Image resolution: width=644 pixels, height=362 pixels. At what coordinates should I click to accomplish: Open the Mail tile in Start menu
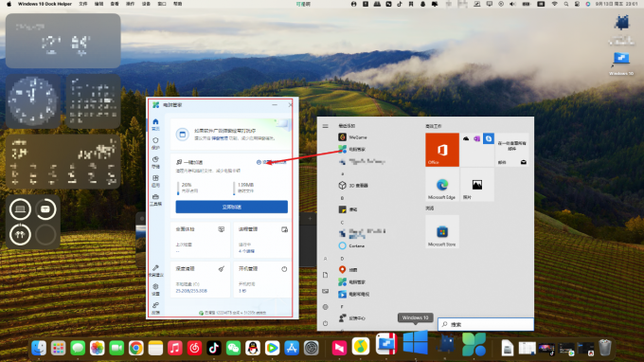point(512,150)
